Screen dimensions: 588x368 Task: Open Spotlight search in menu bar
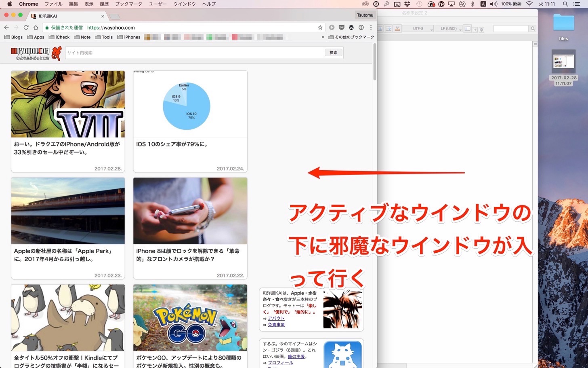click(x=565, y=4)
